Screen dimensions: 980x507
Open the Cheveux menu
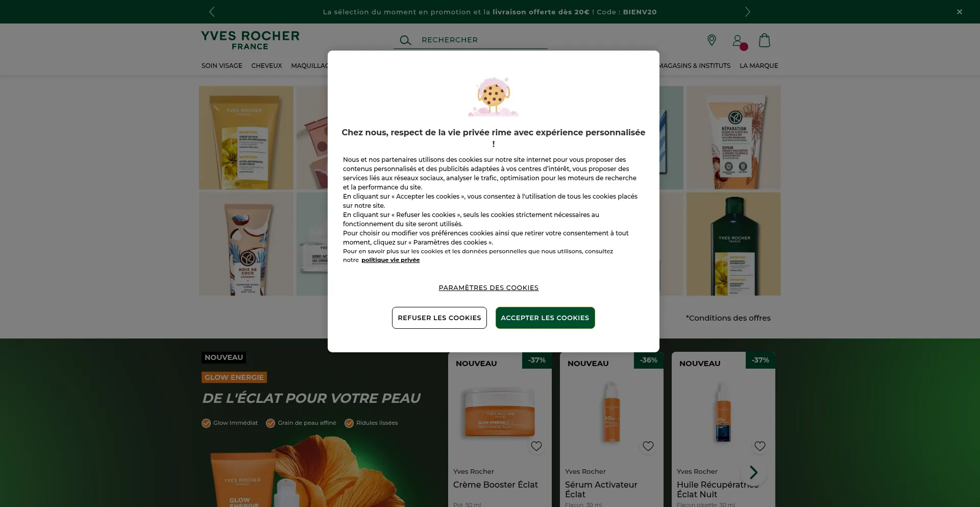[x=266, y=66]
